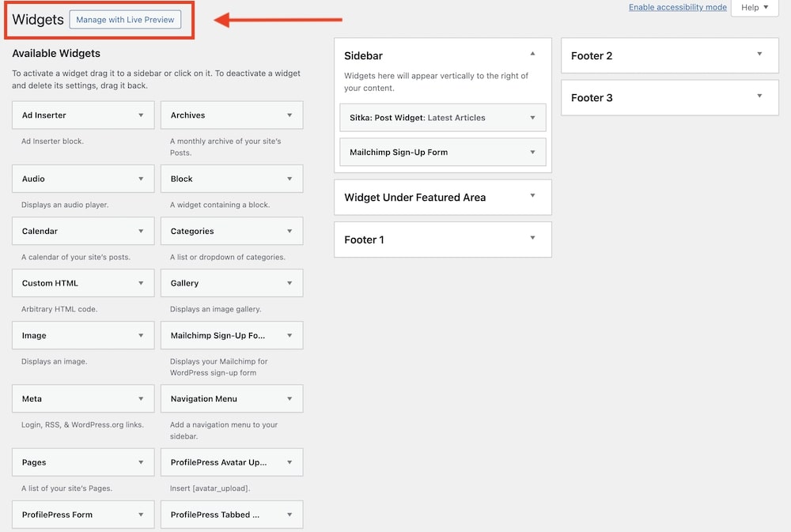Collapse the Sidebar widget area arrow
791x532 pixels.
[532, 54]
